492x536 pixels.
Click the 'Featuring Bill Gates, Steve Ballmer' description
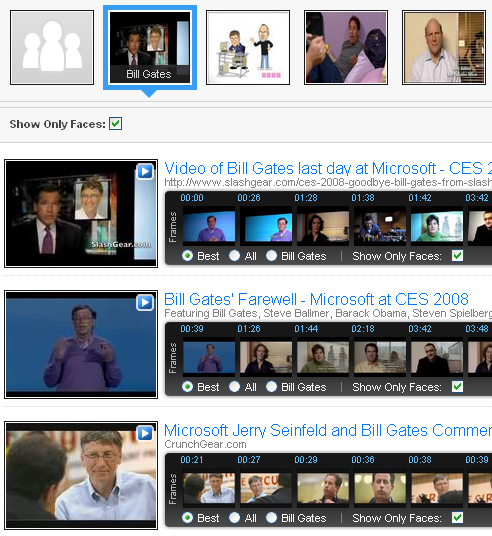click(328, 313)
